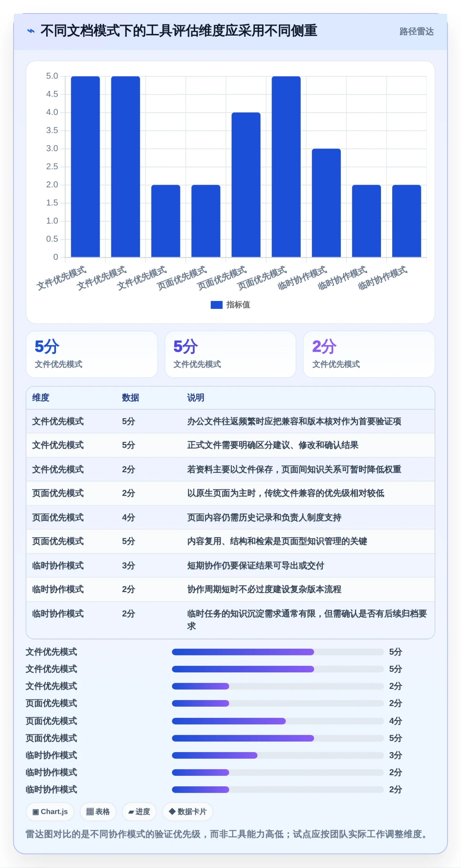Click the square icon in Chart.js chip
This screenshot has height=868, width=461.
36,812
